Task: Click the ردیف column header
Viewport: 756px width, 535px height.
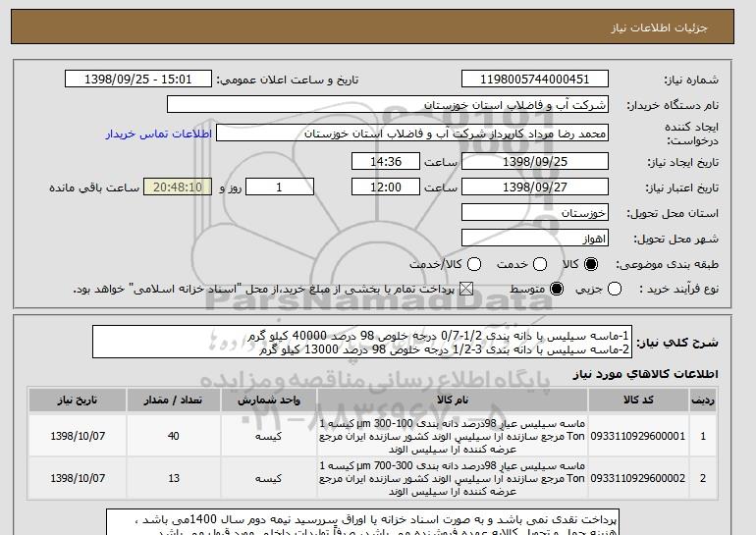Action: point(703,400)
